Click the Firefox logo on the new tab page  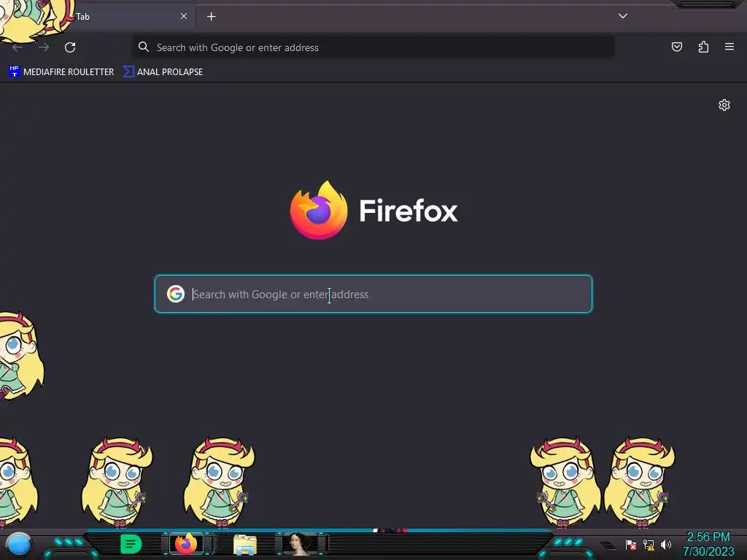tap(319, 210)
